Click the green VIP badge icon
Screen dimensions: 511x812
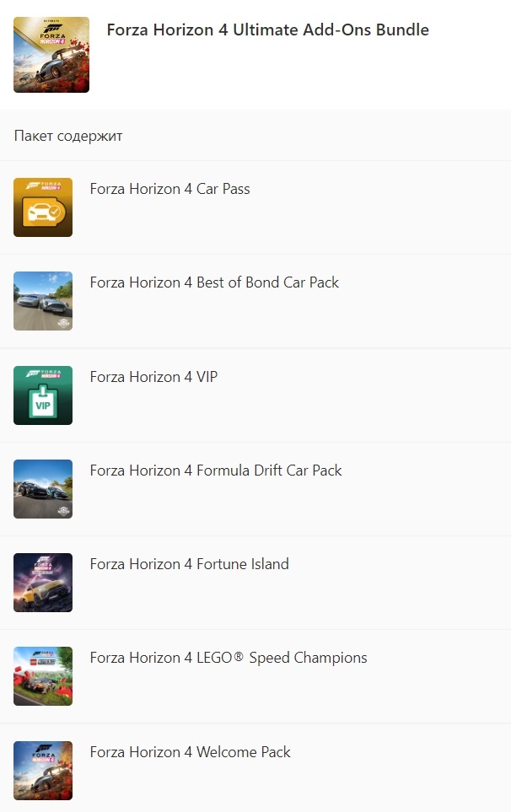pyautogui.click(x=43, y=395)
